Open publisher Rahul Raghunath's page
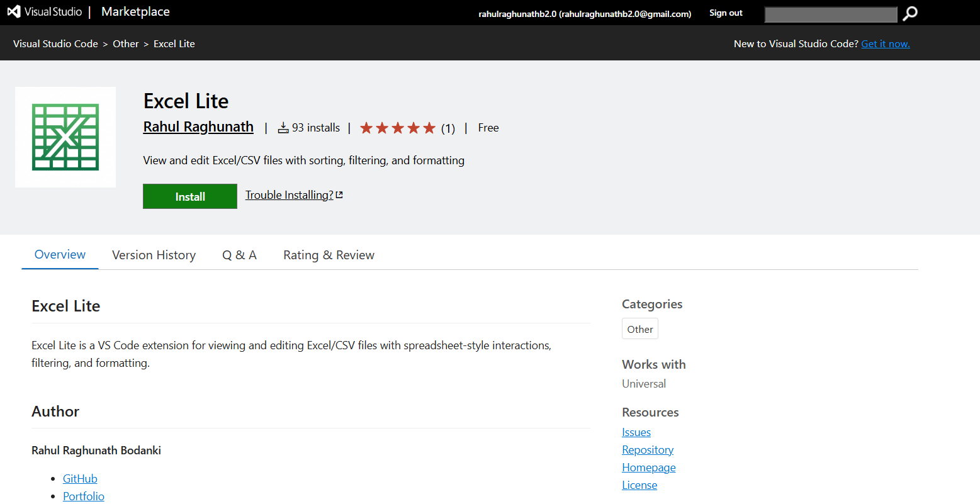Image resolution: width=980 pixels, height=504 pixels. [x=198, y=127]
